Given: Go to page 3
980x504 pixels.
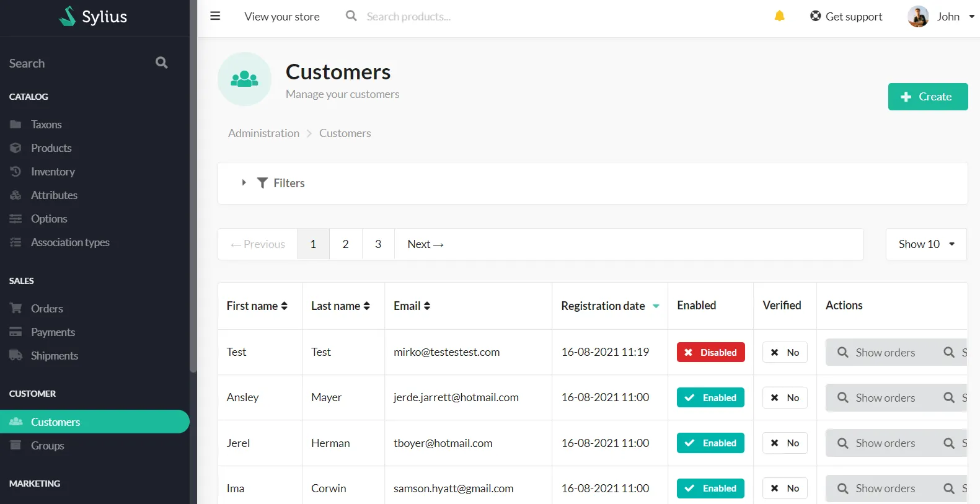Looking at the screenshot, I should 378,244.
